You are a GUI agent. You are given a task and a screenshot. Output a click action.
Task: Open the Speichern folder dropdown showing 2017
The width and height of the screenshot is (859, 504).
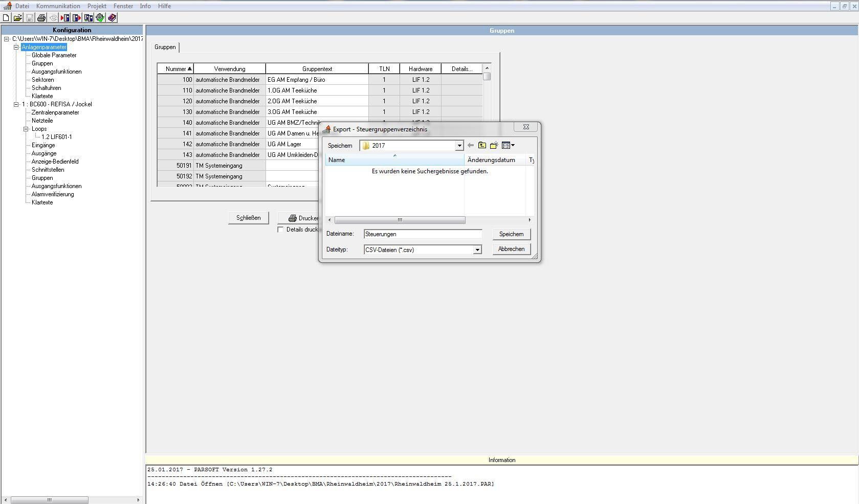pyautogui.click(x=459, y=146)
